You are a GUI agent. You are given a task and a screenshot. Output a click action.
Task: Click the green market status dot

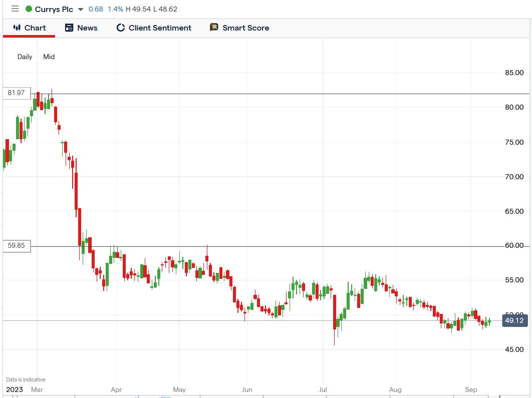pos(29,9)
